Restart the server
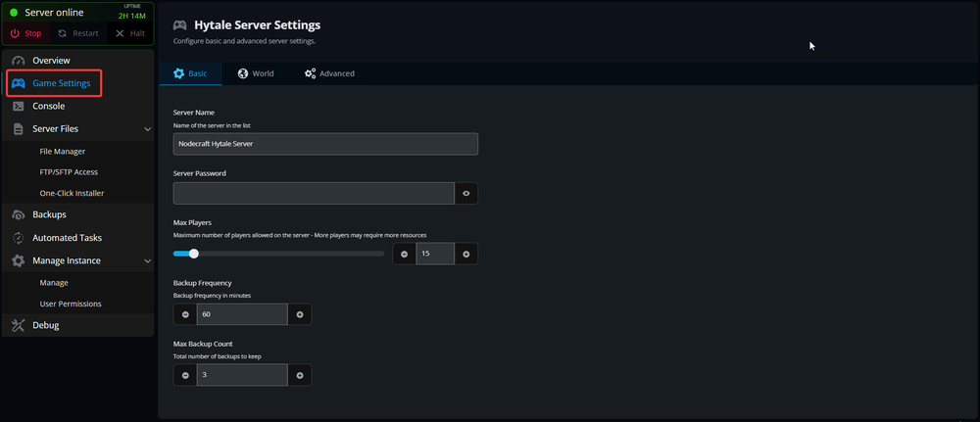 click(x=78, y=33)
